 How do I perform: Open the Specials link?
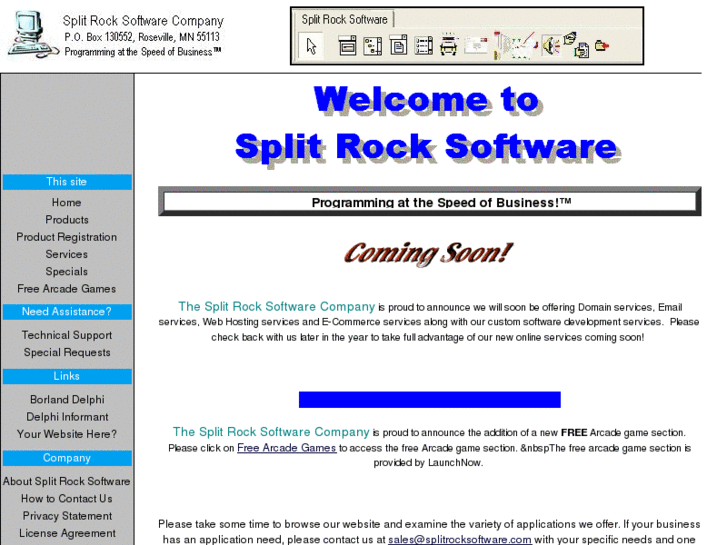click(67, 271)
